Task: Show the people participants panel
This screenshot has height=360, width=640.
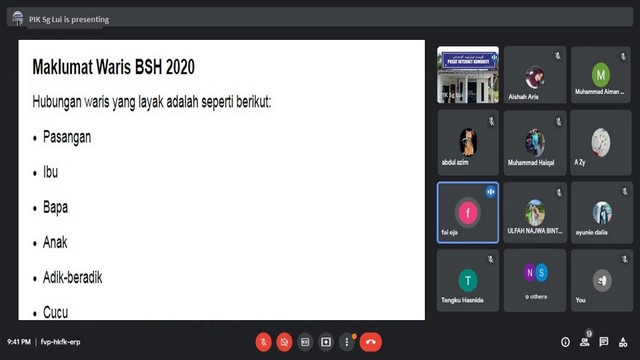Action: (x=584, y=342)
